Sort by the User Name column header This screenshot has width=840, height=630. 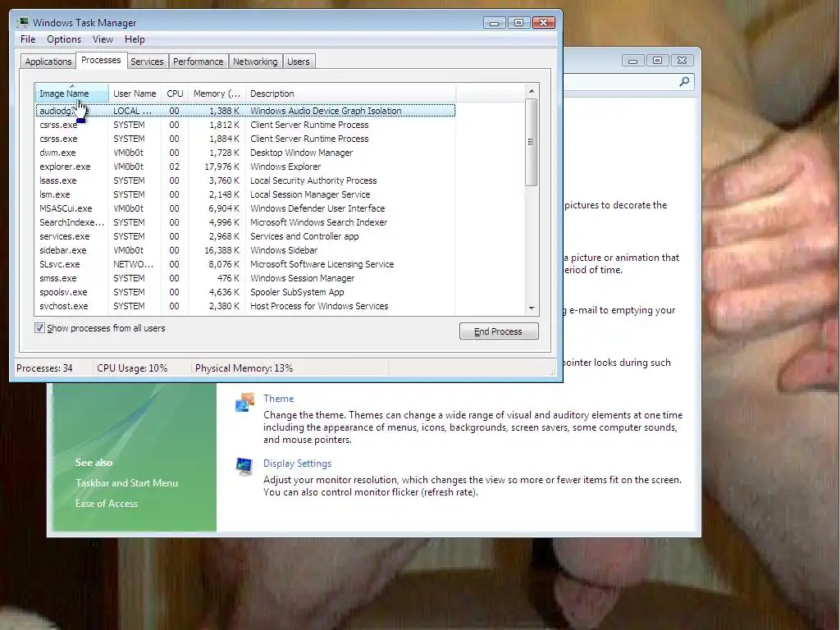point(135,94)
